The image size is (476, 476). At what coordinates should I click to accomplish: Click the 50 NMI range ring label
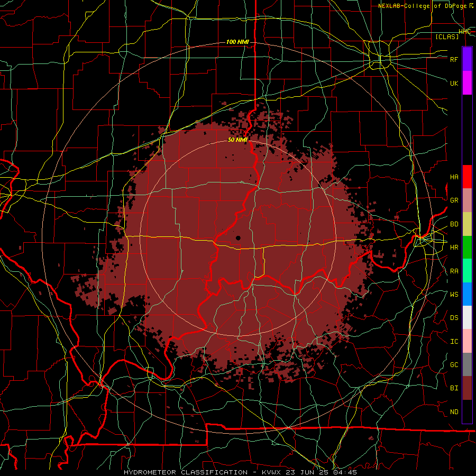coord(237,140)
